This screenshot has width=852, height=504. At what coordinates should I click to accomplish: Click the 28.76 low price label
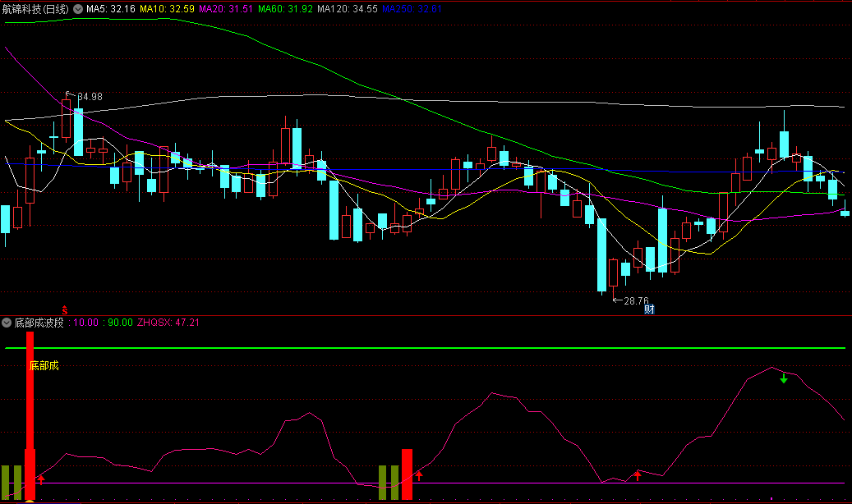[x=636, y=301]
